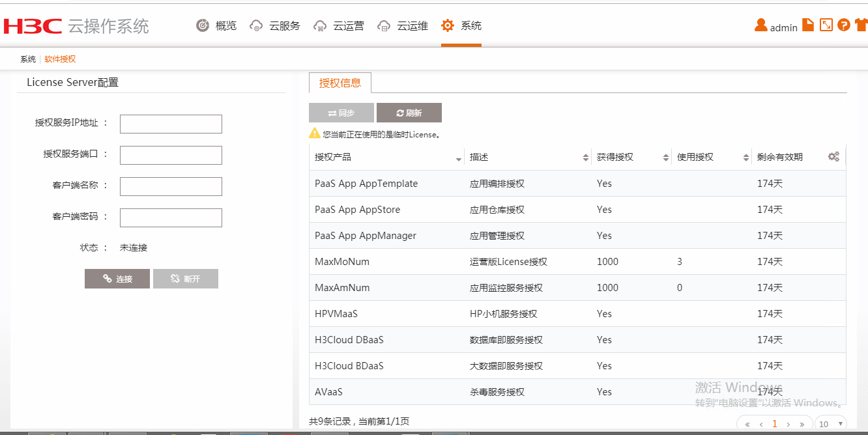Viewport: 868px width, 435px height.
Task: Click the admin username text
Action: [x=784, y=27]
